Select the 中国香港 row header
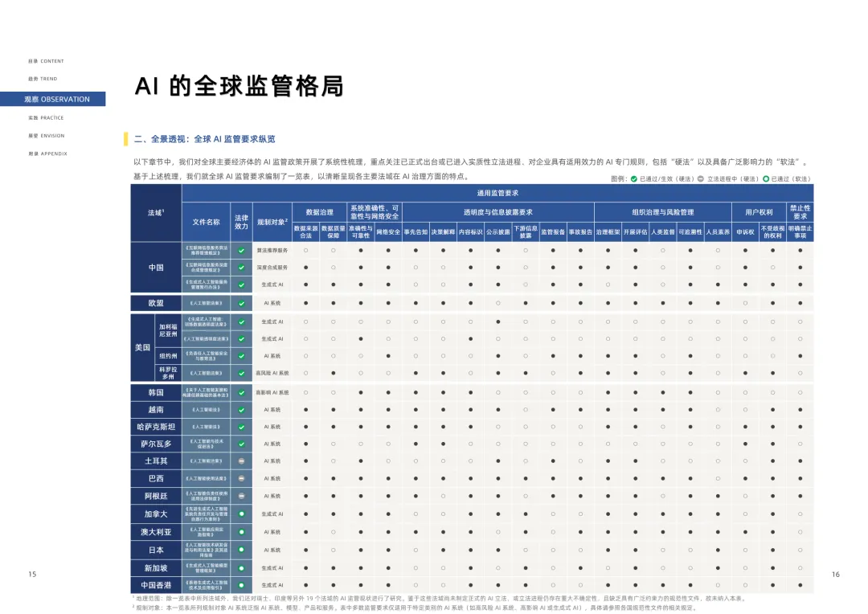Image resolution: width=868 pixels, height=614 pixels. click(x=156, y=585)
